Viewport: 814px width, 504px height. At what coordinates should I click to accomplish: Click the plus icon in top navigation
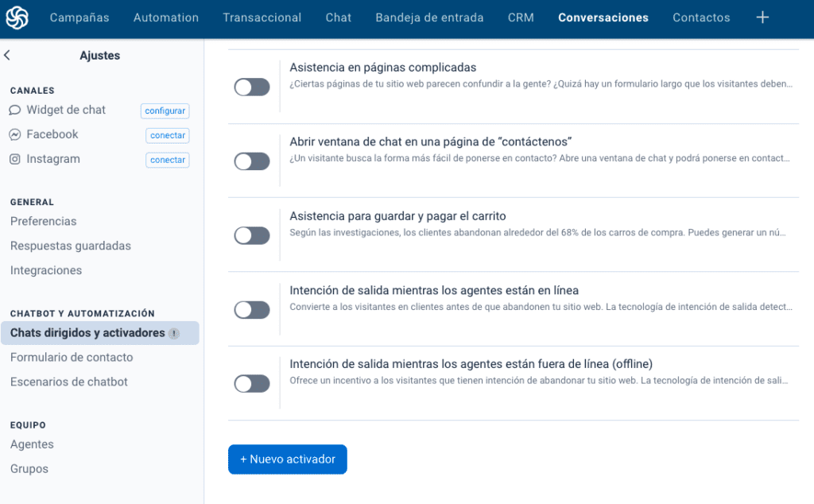pos(762,17)
